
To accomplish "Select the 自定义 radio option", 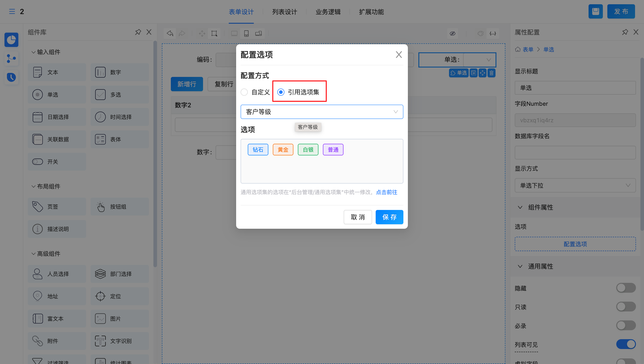I will [244, 92].
